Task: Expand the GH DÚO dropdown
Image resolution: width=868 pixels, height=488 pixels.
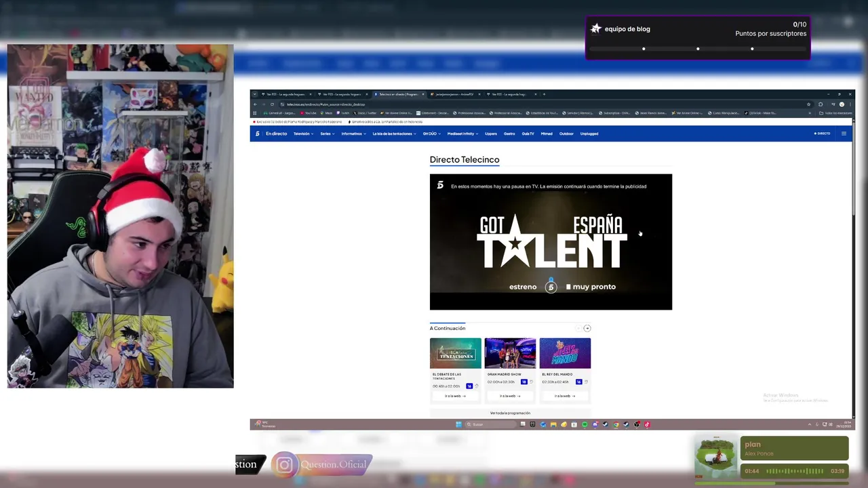Action: [432, 134]
